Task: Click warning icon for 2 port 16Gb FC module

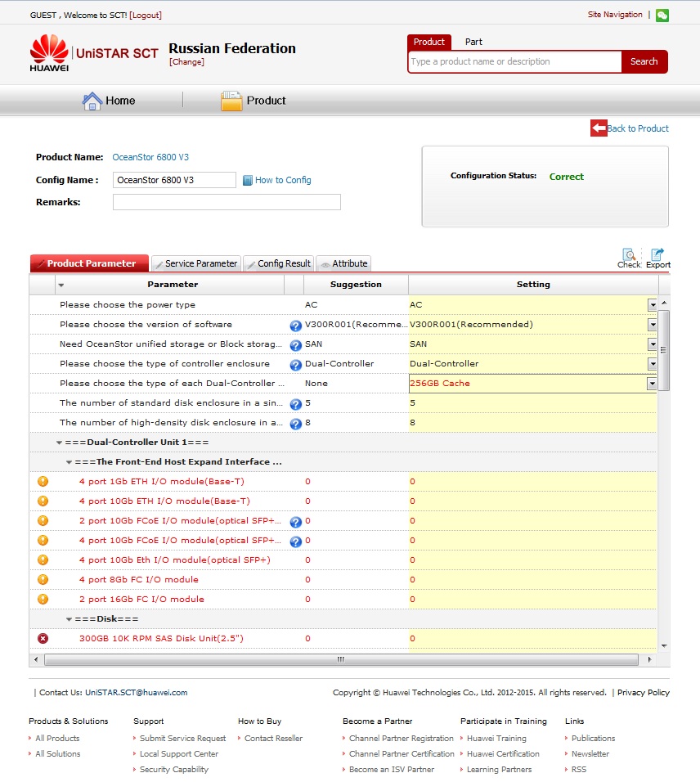Action: (43, 599)
